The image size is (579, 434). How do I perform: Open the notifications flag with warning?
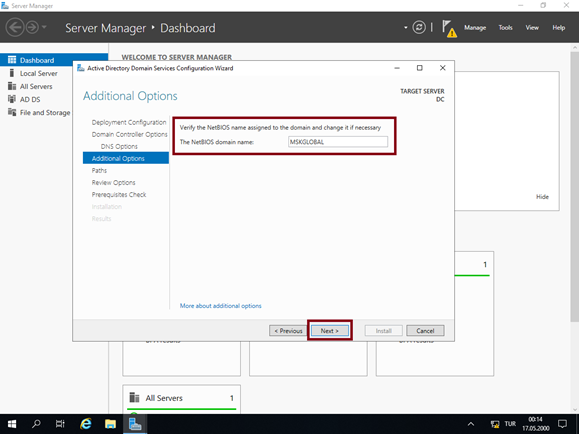(x=449, y=28)
